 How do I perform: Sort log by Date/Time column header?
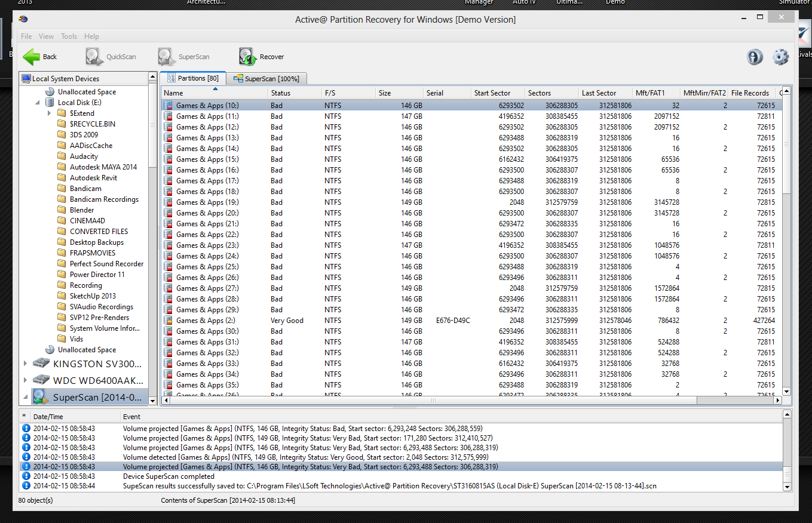pos(75,417)
